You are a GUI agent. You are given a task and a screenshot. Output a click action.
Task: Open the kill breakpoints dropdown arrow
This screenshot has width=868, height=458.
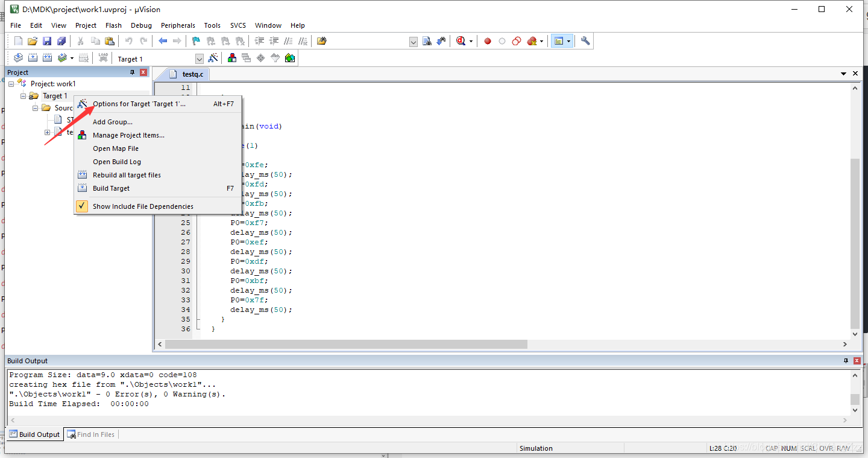coord(541,42)
